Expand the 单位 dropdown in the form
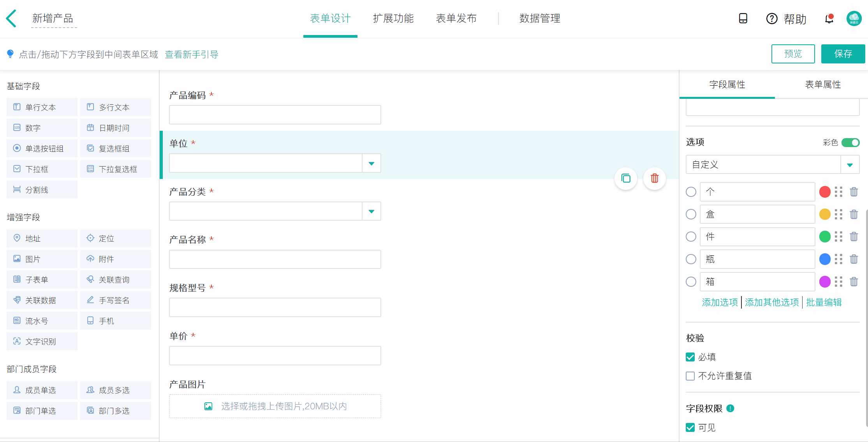This screenshot has width=868, height=442. coord(371,163)
